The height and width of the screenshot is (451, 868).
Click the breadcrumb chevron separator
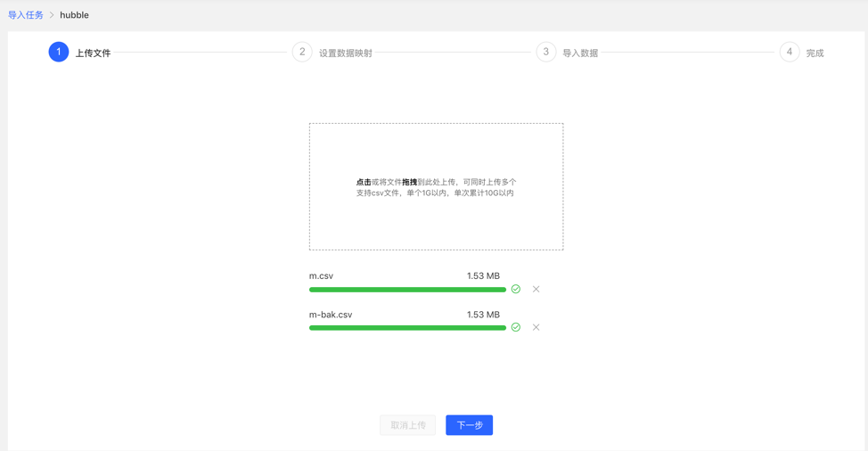tap(52, 15)
